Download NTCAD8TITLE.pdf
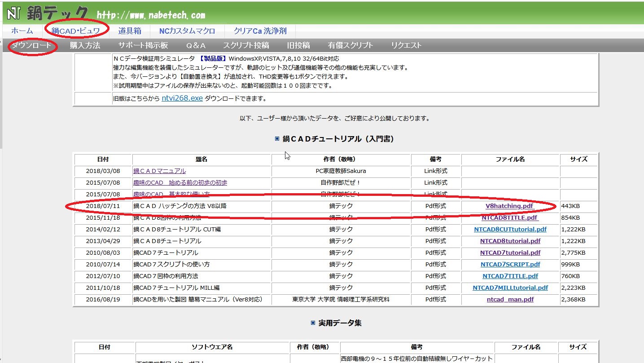This screenshot has width=644, height=363. (x=510, y=218)
